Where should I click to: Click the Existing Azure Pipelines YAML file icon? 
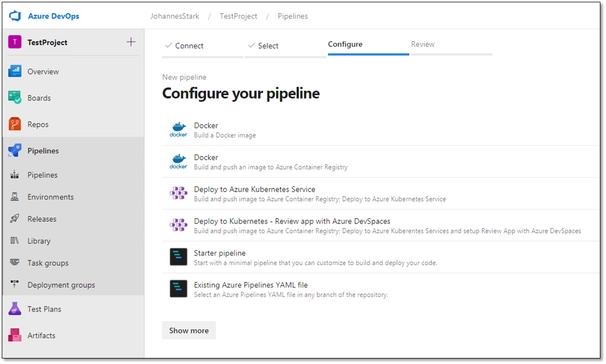pyautogui.click(x=179, y=289)
